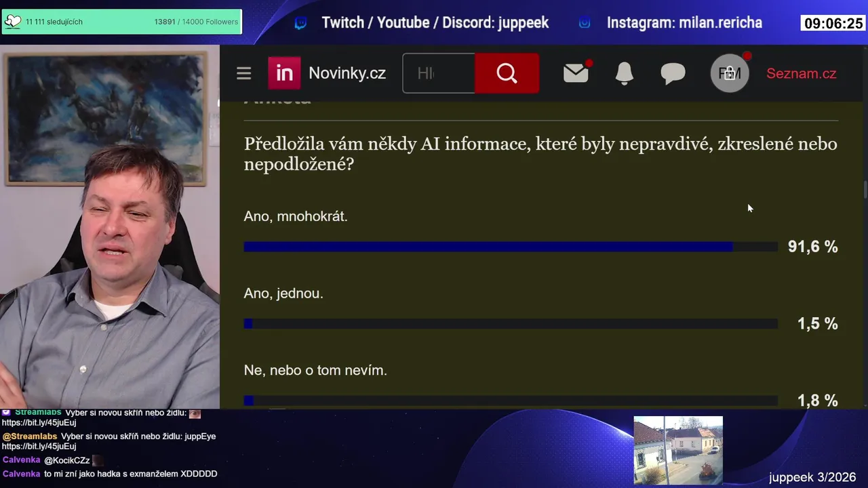868x488 pixels.
Task: Click the "Twitch / Youtube / Discord: juppeek" text
Action: coord(435,23)
